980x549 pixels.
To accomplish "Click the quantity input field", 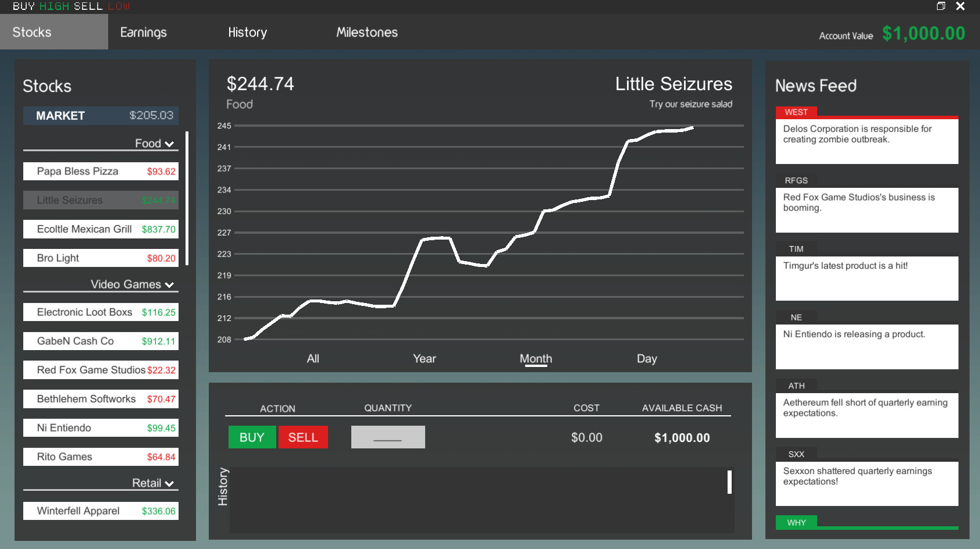I will coord(388,437).
